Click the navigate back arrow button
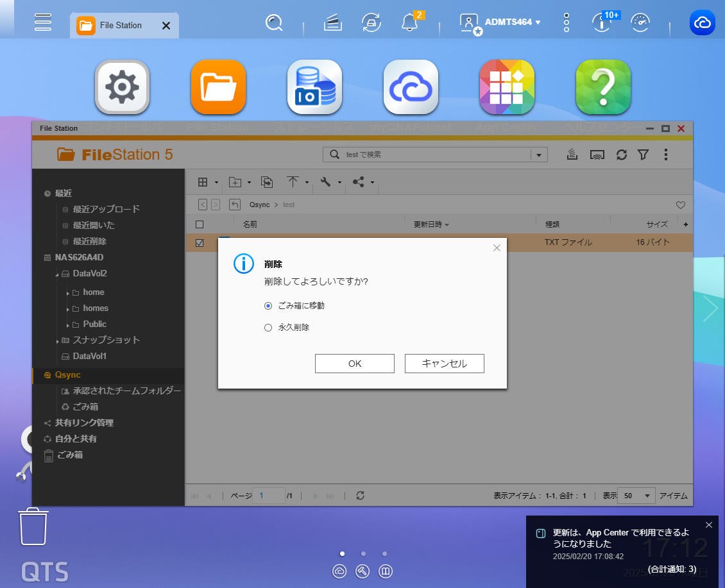725x588 pixels. (x=203, y=205)
